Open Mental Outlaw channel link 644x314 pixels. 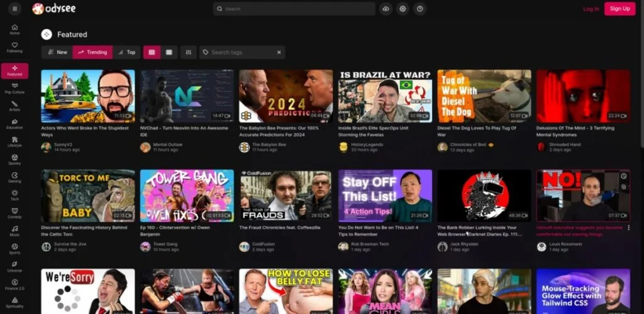click(x=167, y=144)
